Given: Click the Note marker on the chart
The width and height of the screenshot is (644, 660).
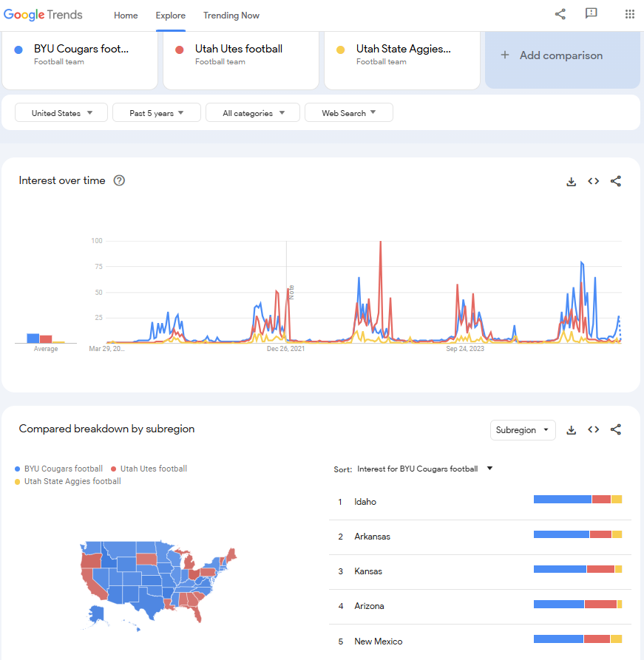Looking at the screenshot, I should click(291, 292).
